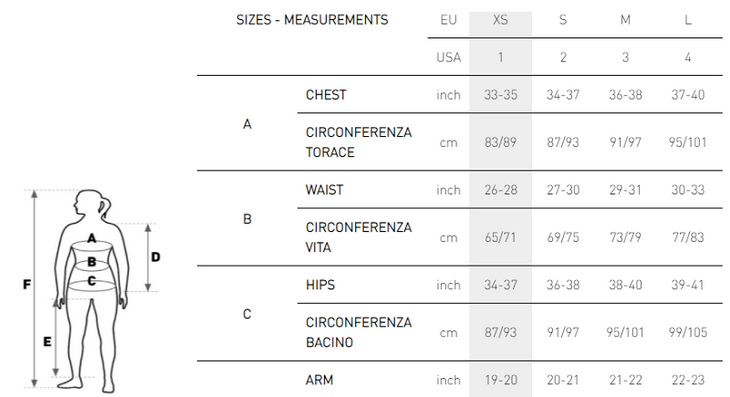Click the letter B waist marker on figure

click(x=92, y=262)
